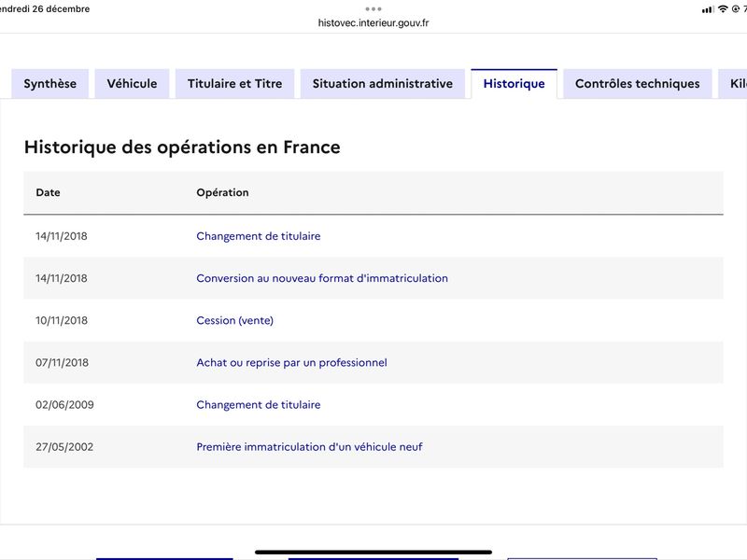Select the date 10/11/2018
747x560 pixels.
tap(62, 320)
